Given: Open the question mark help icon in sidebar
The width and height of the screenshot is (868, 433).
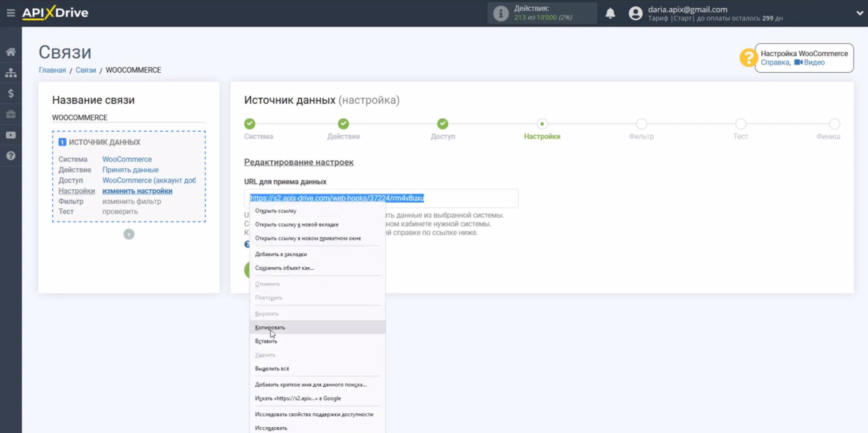Looking at the screenshot, I should point(11,156).
